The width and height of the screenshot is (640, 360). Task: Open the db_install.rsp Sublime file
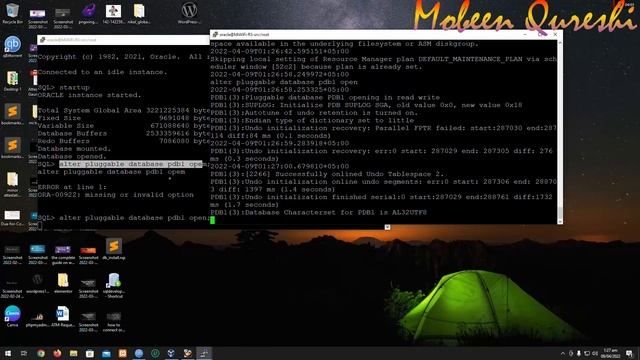(x=114, y=249)
